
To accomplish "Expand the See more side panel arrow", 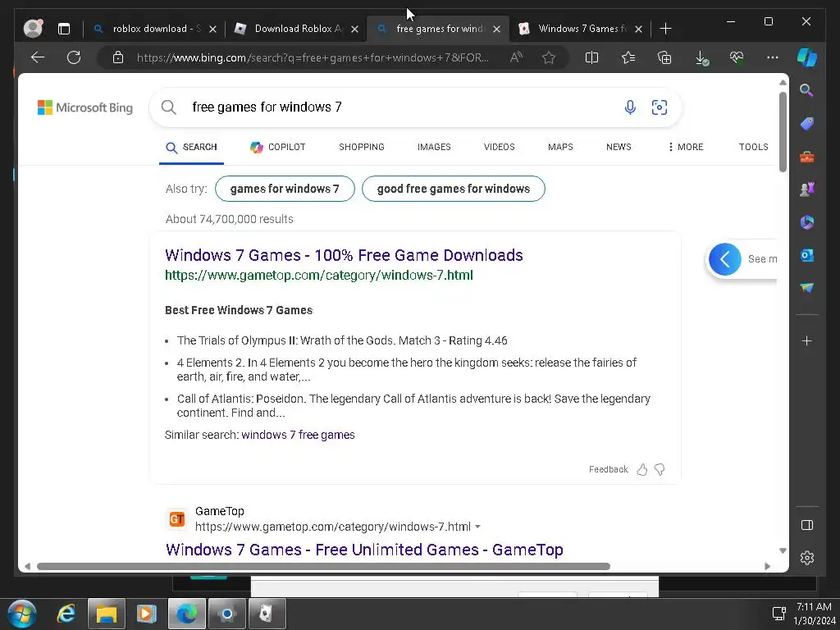I will point(725,259).
